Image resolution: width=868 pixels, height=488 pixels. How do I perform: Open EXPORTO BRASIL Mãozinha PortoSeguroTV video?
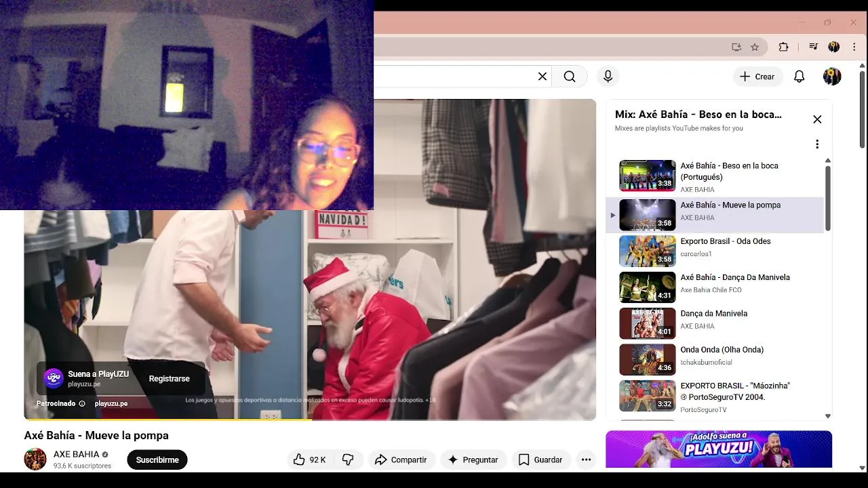tap(715, 396)
